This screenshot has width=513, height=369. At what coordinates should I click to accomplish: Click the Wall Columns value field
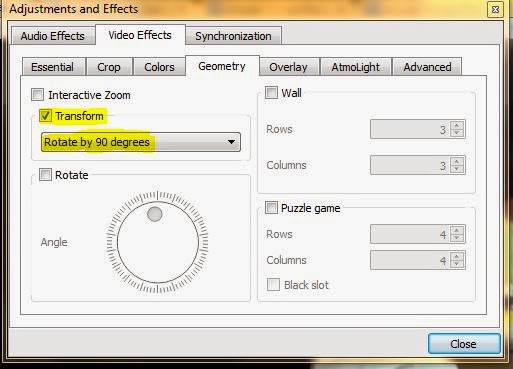pyautogui.click(x=410, y=165)
